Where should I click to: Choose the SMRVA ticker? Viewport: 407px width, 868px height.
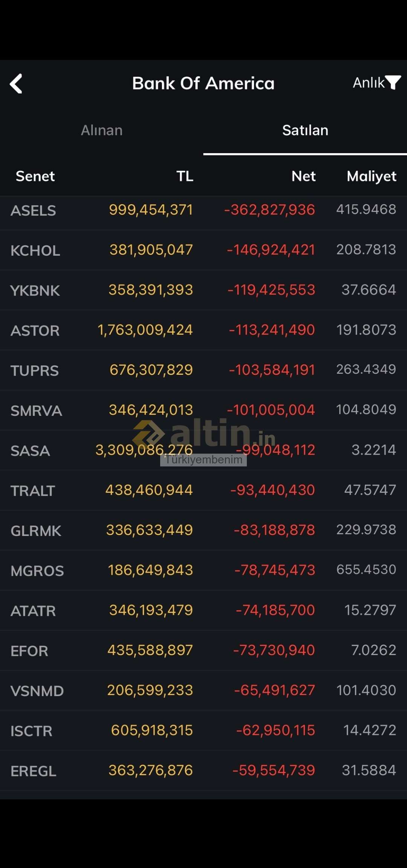click(x=36, y=411)
